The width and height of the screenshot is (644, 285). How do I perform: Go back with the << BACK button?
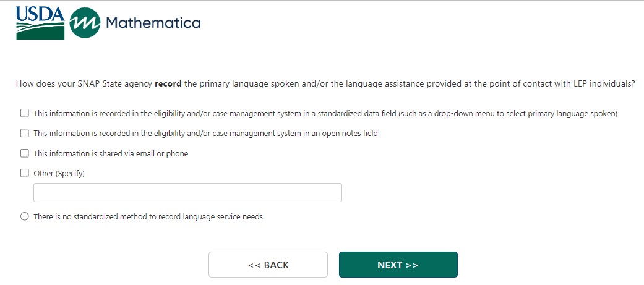268,265
